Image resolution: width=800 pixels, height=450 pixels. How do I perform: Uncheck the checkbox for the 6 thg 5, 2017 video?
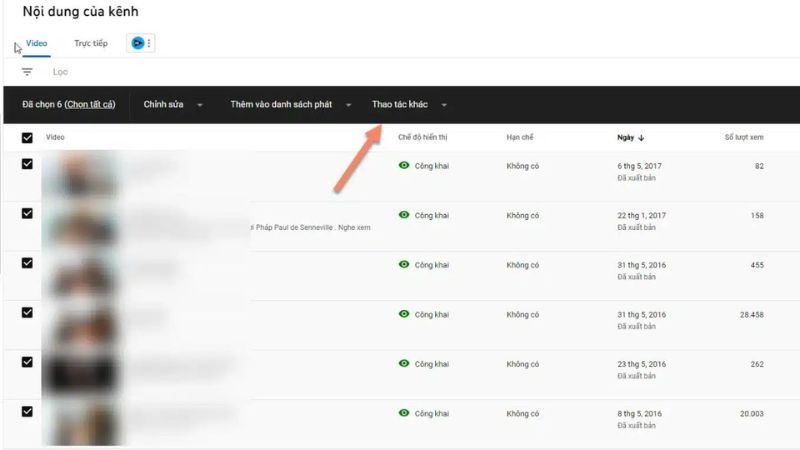pyautogui.click(x=27, y=164)
